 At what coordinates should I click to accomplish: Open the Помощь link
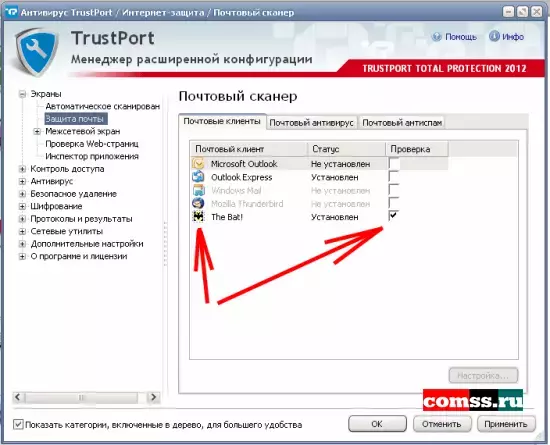pyautogui.click(x=461, y=37)
